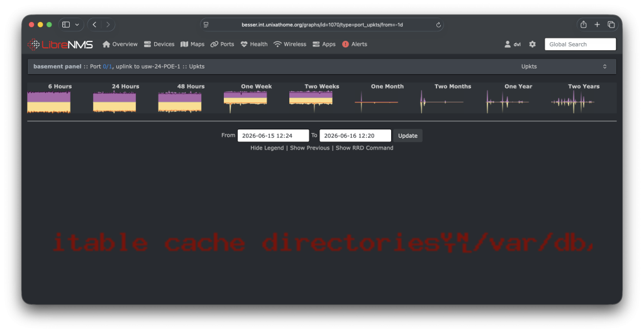
Task: Click the Update button
Action: pos(408,136)
